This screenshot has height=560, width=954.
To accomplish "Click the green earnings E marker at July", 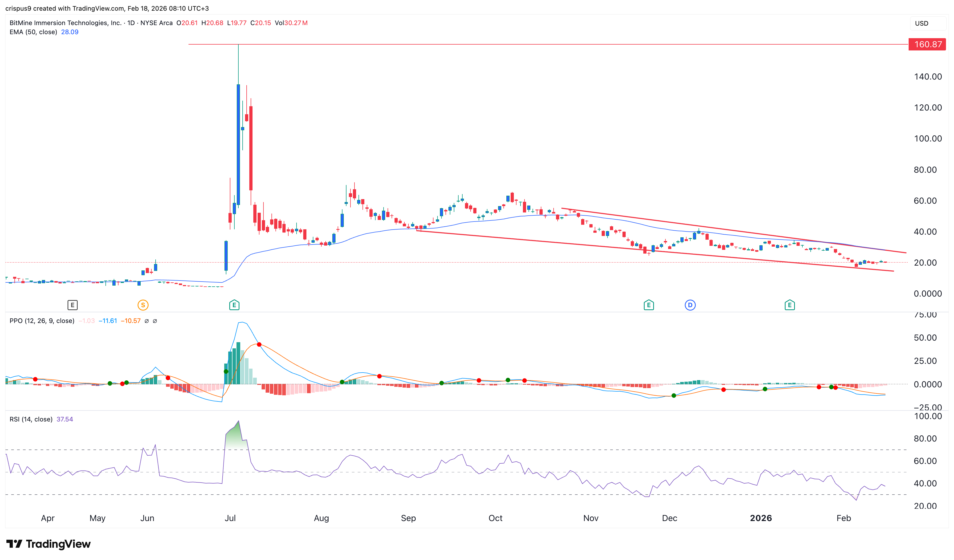I will tap(234, 305).
